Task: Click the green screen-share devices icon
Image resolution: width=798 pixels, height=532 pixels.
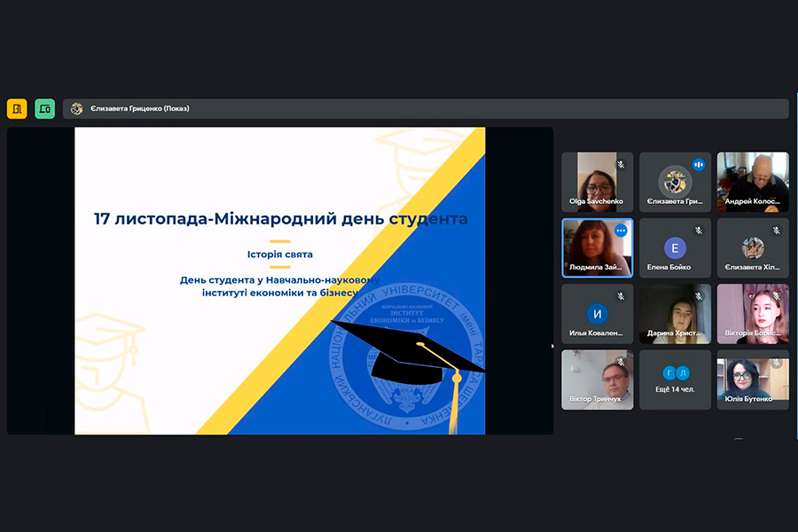Action: (44, 108)
